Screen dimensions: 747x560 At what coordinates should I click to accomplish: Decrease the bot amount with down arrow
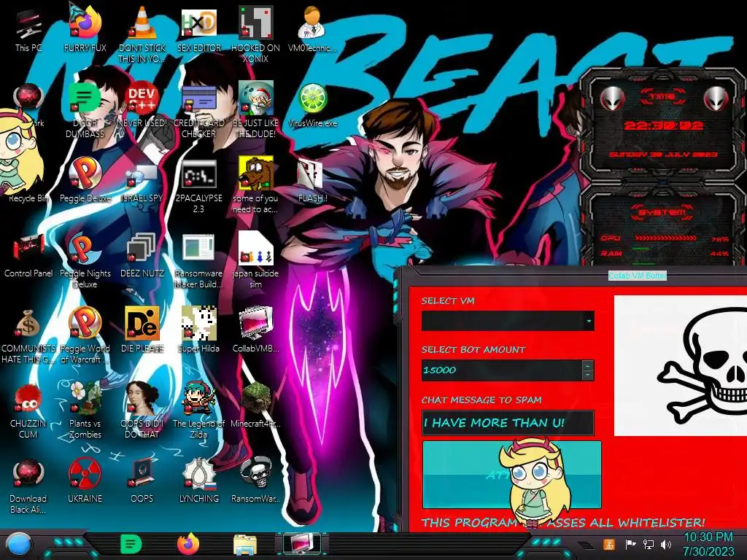pyautogui.click(x=587, y=376)
